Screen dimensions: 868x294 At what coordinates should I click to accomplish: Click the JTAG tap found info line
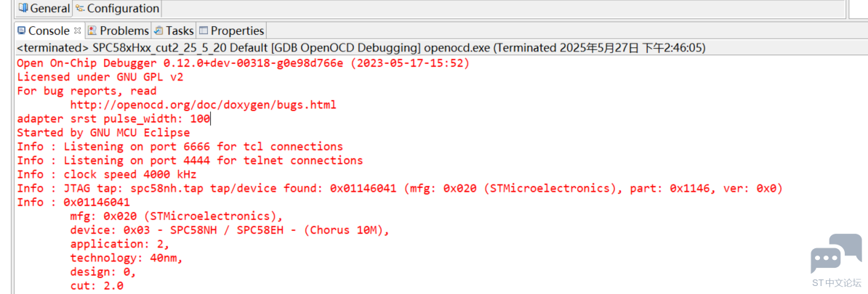[400, 189]
